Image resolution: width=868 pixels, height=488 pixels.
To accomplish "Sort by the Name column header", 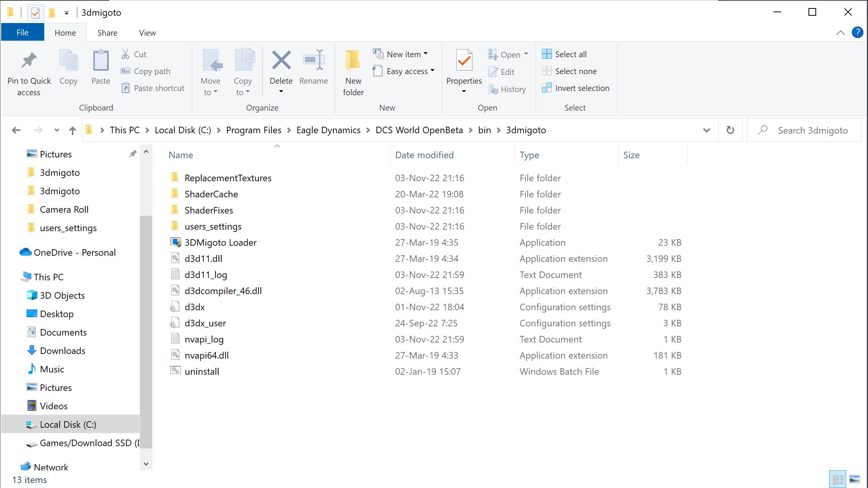I will point(181,155).
